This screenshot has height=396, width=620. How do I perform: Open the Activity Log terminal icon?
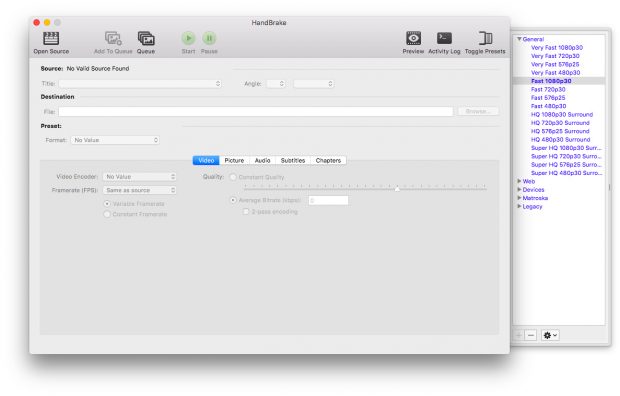tap(444, 38)
